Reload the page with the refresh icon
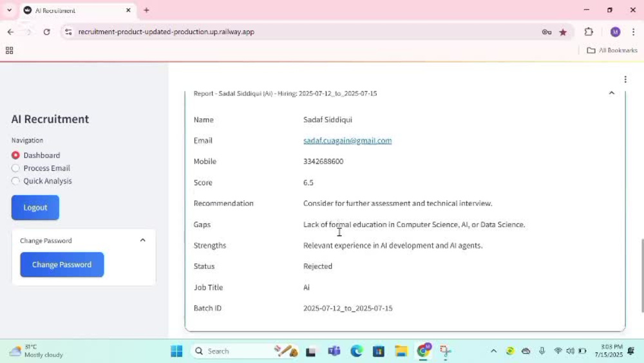 [x=46, y=32]
